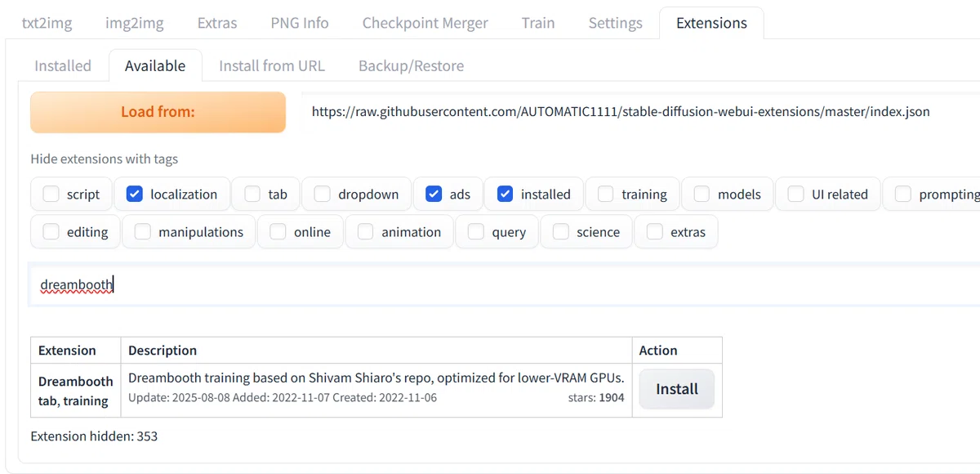This screenshot has width=980, height=474.
Task: Enable the dropdown tag checkbox
Action: pos(323,195)
